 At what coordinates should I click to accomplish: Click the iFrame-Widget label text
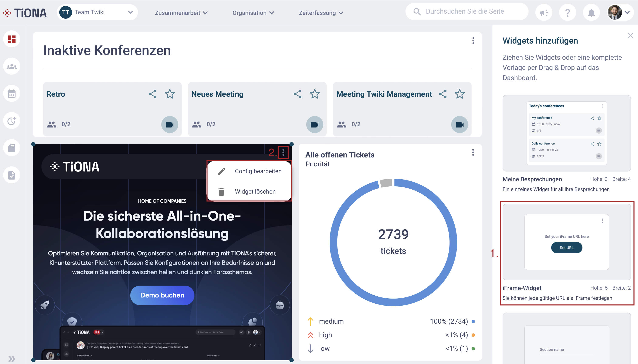[522, 288]
